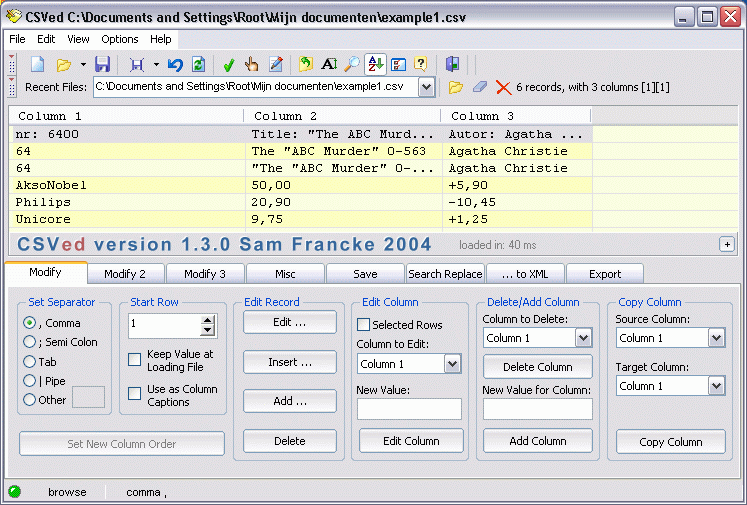Increase the Start Row spinner value
This screenshot has height=505, width=747.
pos(208,321)
